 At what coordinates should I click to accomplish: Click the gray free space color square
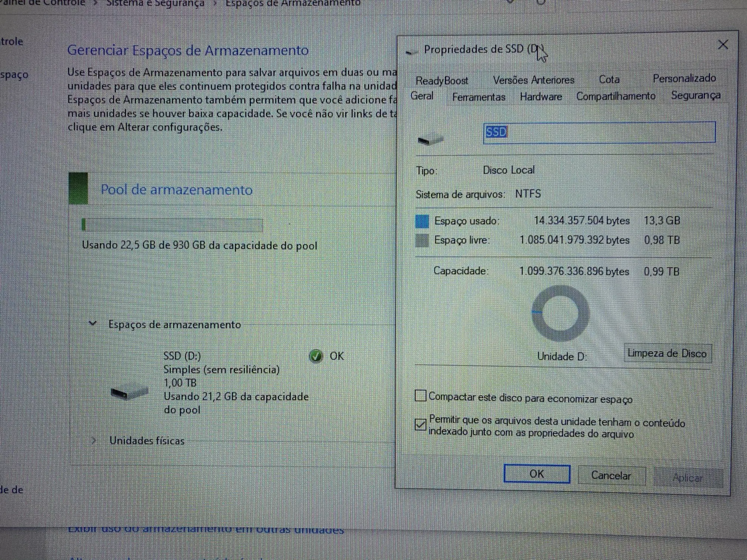[422, 240]
